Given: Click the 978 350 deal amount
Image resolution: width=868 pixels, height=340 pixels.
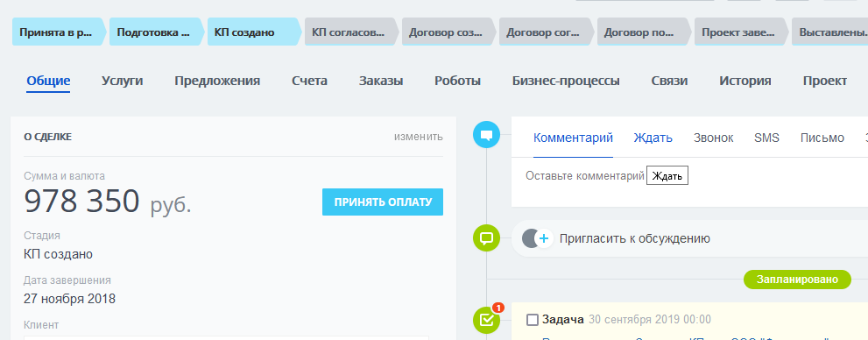Looking at the screenshot, I should [82, 202].
